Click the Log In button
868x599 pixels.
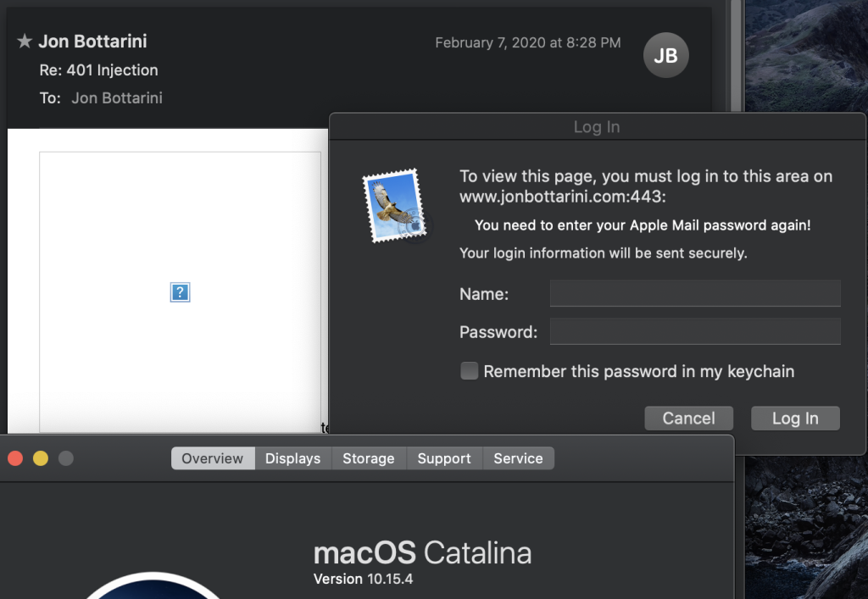[x=795, y=419]
